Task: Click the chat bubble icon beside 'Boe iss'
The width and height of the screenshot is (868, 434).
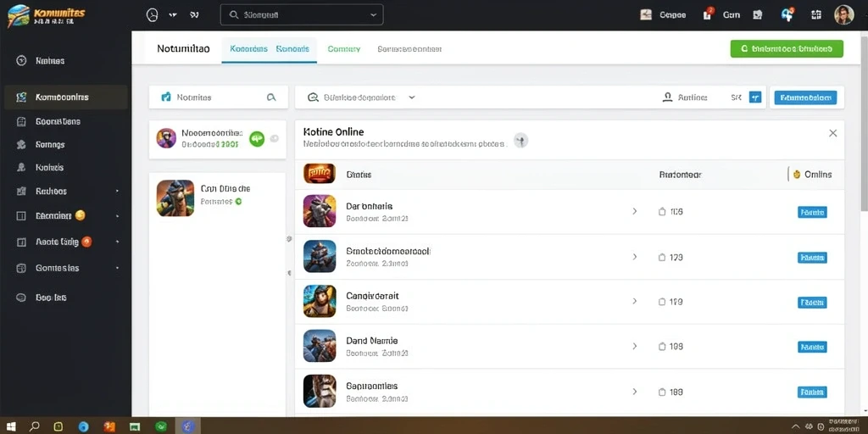Action: click(x=21, y=298)
